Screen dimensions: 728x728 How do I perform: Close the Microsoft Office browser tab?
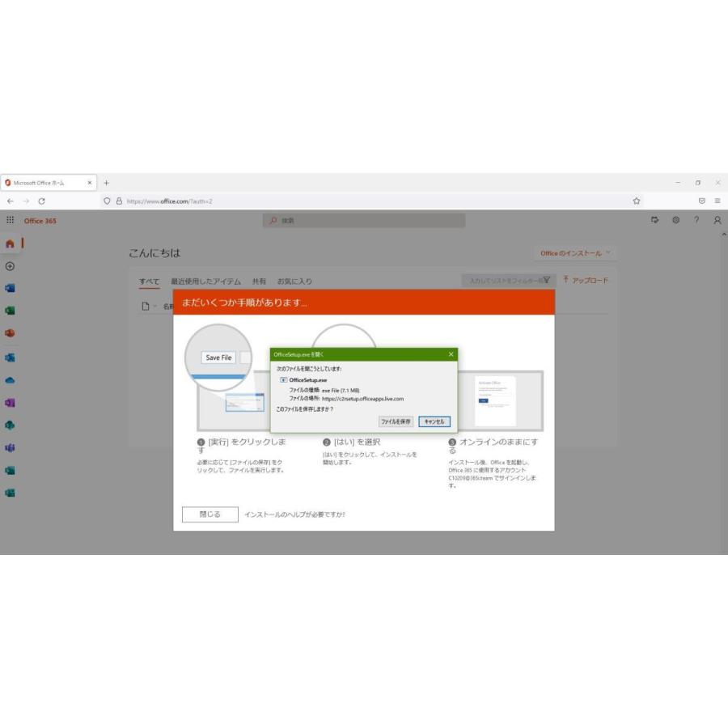(90, 183)
